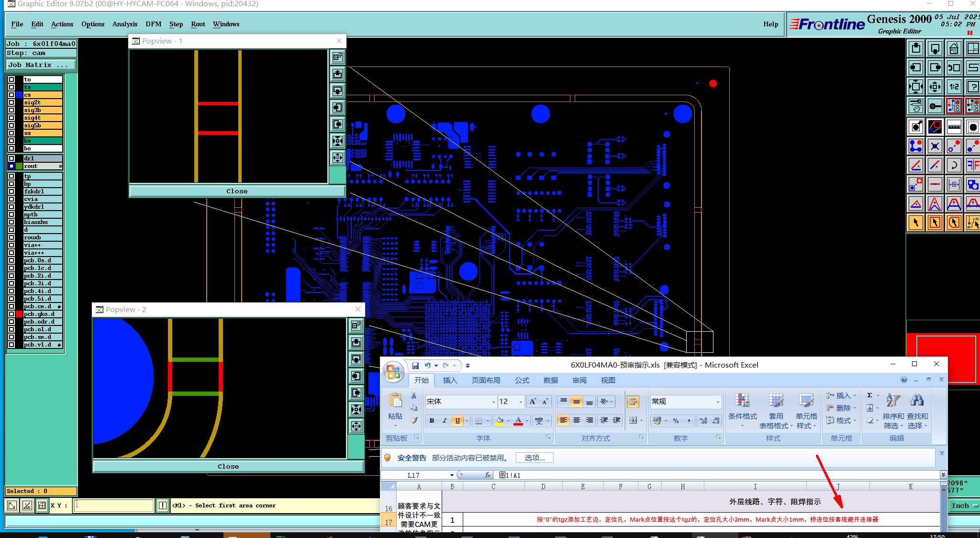Toggle visibility checkbox for drl layer
Screen dimensions: 980x538
pyautogui.click(x=11, y=158)
